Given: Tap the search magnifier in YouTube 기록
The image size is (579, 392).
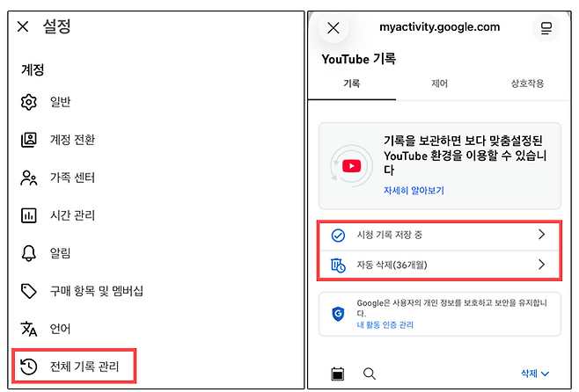Looking at the screenshot, I should click(370, 374).
